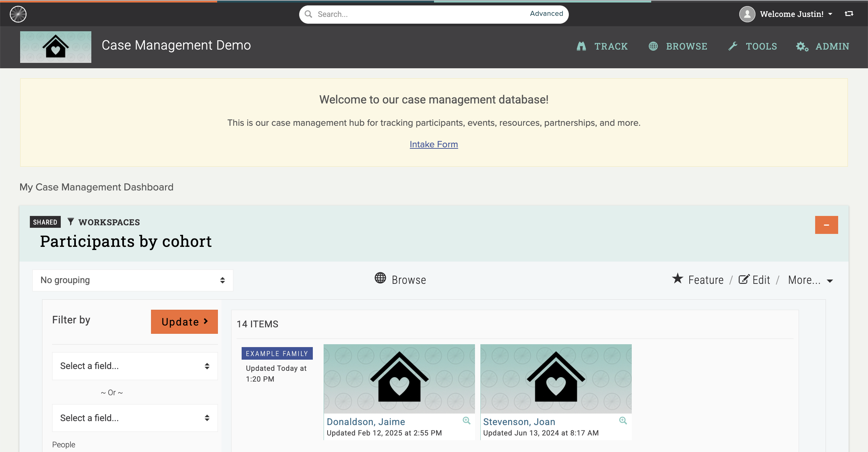Open the Edit pencil icon for the workspace

[744, 279]
